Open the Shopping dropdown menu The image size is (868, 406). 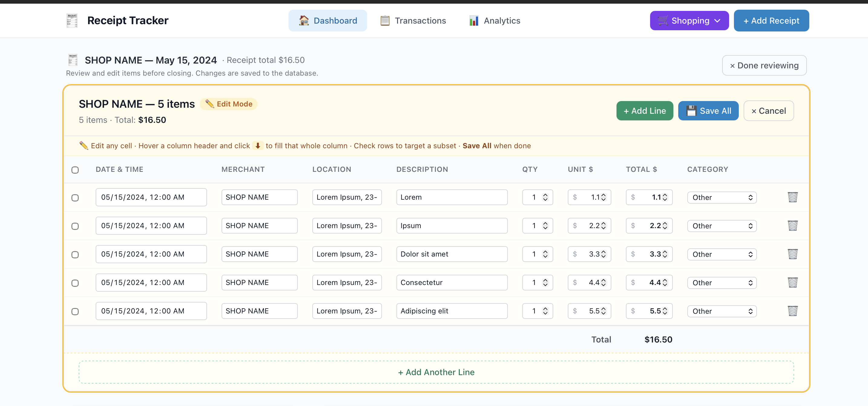pyautogui.click(x=689, y=21)
